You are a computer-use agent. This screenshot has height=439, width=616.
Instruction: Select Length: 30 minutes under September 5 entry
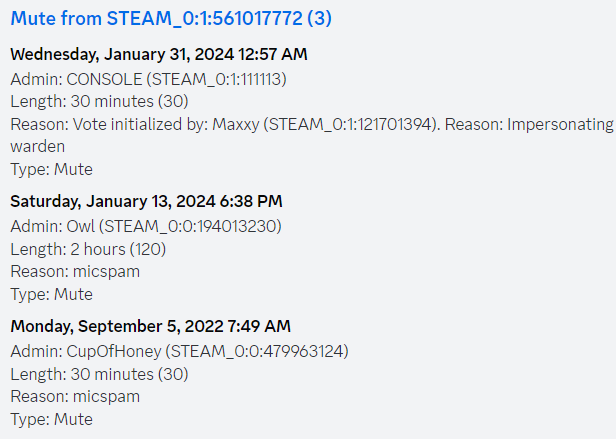click(x=99, y=374)
